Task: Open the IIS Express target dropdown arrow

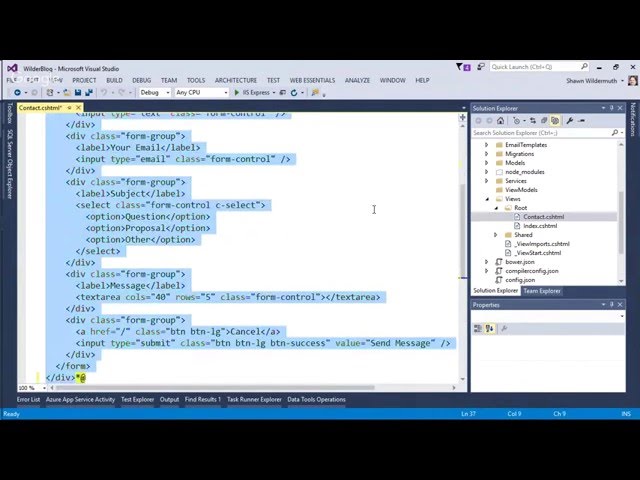Action: pyautogui.click(x=274, y=93)
